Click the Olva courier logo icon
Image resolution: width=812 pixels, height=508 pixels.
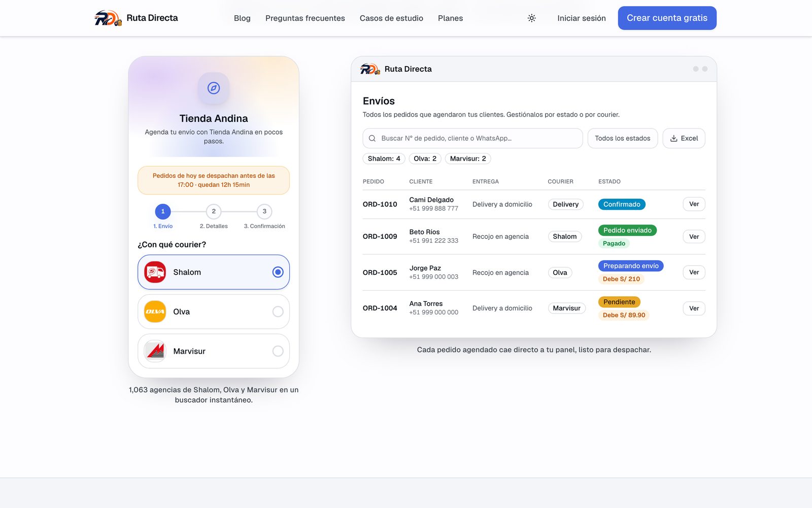click(155, 312)
